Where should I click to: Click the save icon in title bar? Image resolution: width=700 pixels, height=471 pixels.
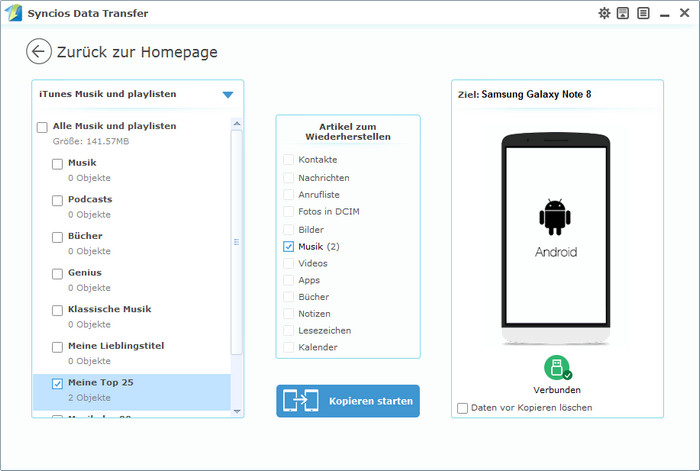[x=623, y=13]
